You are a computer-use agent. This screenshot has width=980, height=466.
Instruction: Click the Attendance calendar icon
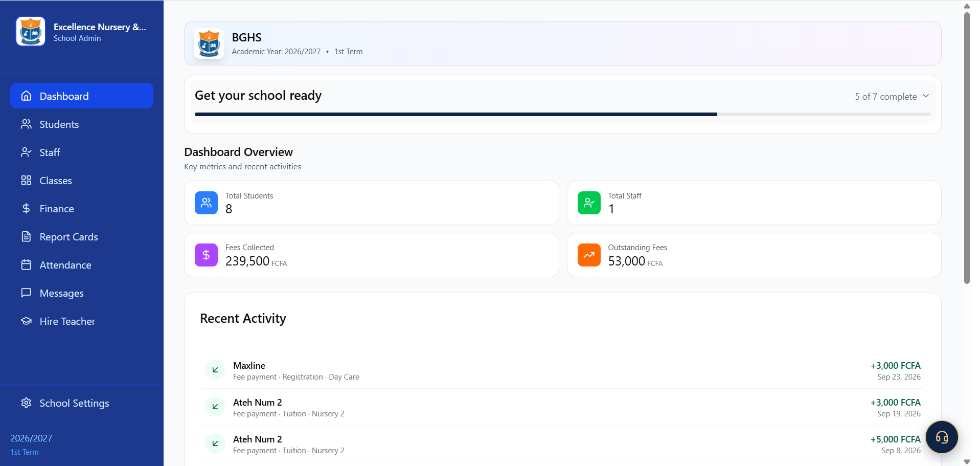click(x=26, y=264)
